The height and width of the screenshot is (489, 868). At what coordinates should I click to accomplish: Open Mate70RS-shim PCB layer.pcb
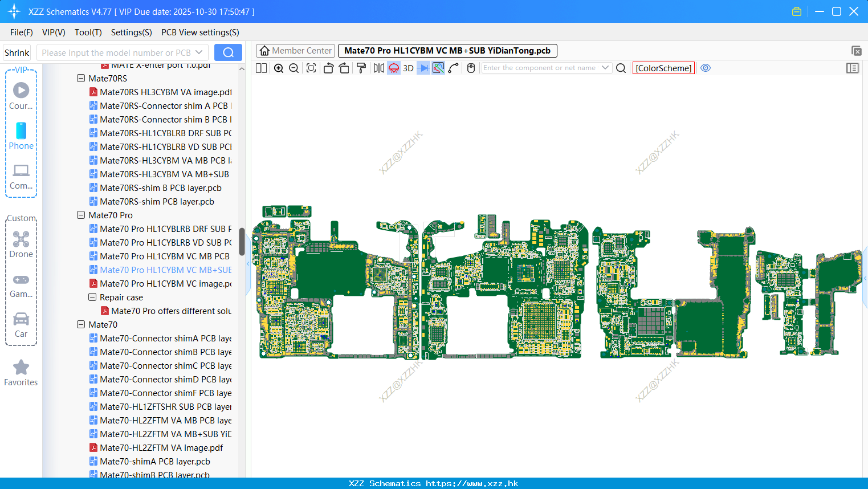pos(152,201)
